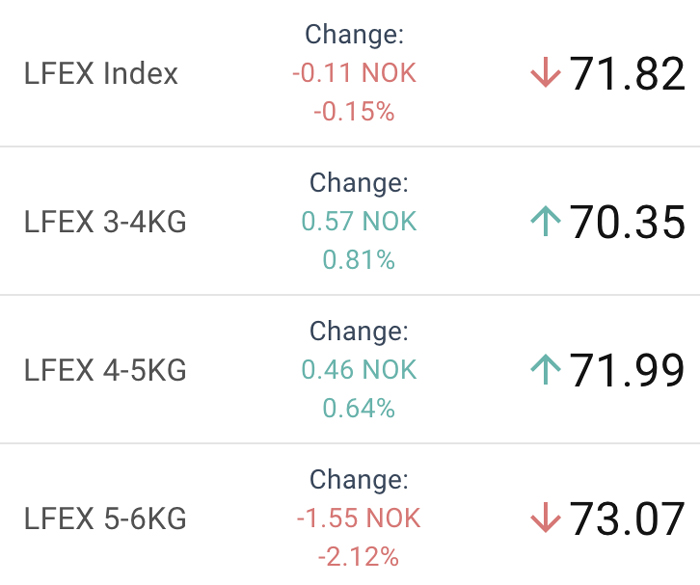Click the 0.64% percentage change
This screenshot has width=700, height=585.
[x=359, y=408]
